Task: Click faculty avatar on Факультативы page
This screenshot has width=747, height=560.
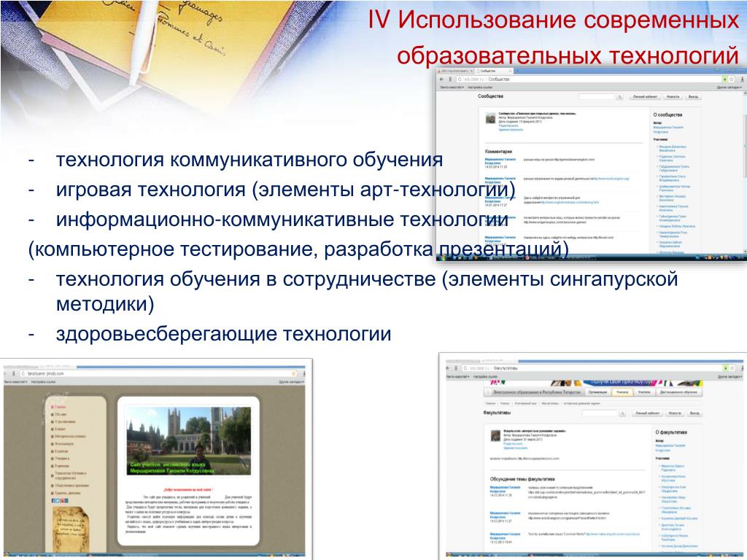Action: tap(495, 436)
